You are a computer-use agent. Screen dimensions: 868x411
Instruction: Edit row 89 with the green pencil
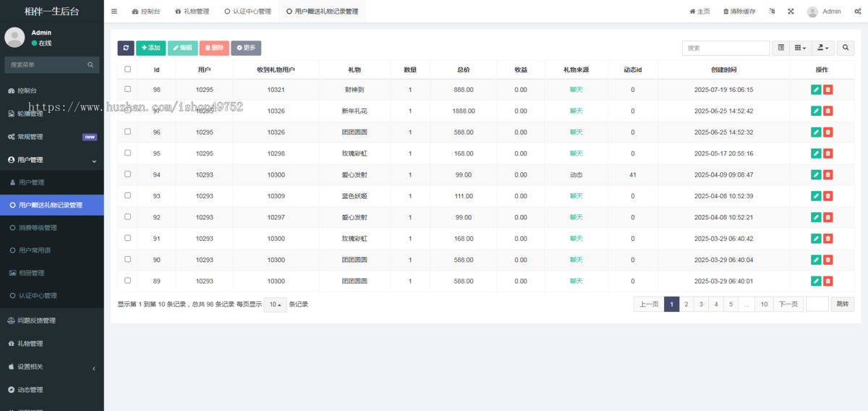[x=816, y=281]
